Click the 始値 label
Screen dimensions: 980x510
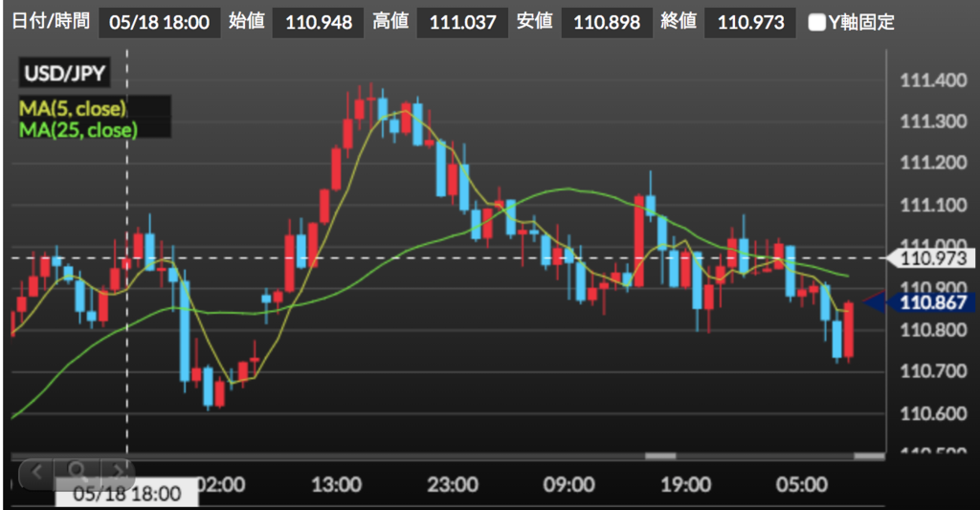(246, 21)
